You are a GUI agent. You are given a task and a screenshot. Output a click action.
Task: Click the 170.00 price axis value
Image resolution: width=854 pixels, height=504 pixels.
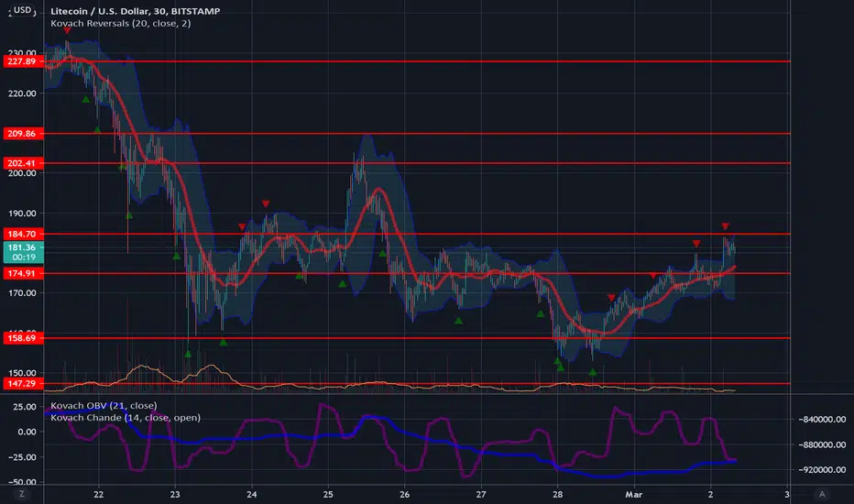click(22, 292)
